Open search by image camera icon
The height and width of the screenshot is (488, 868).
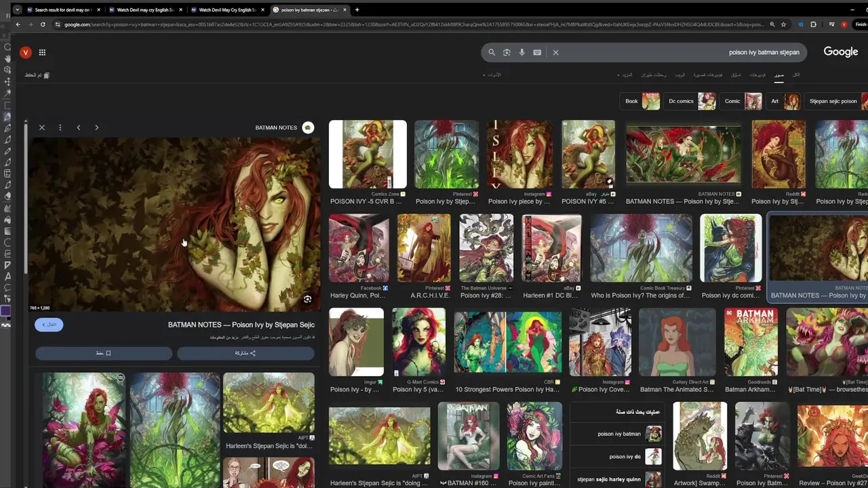pos(507,52)
